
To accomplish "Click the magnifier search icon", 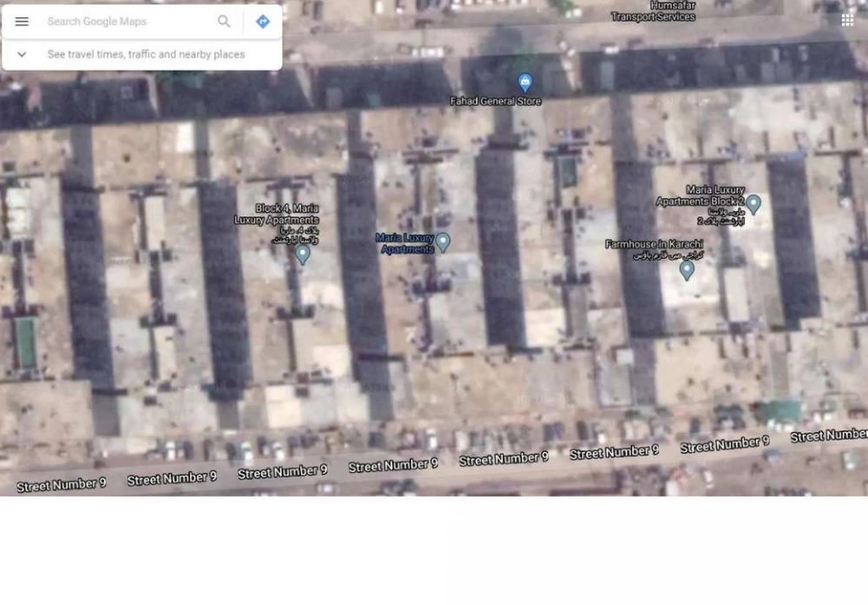I will [x=224, y=22].
